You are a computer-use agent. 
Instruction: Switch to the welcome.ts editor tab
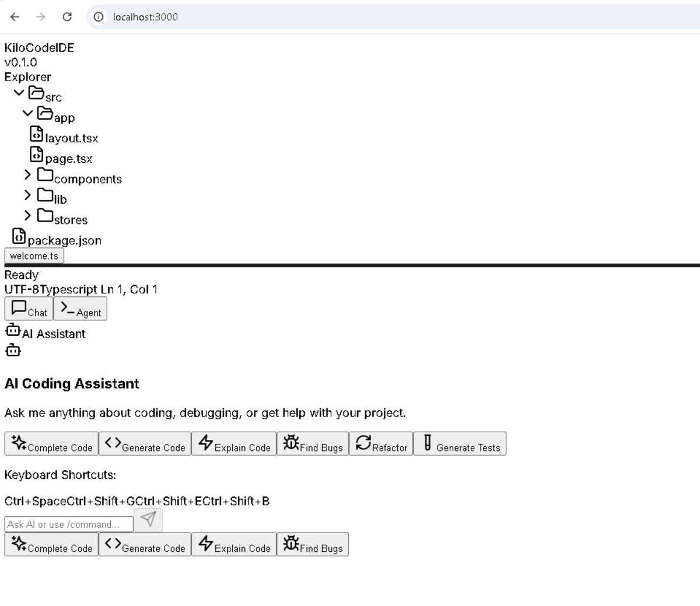(34, 255)
